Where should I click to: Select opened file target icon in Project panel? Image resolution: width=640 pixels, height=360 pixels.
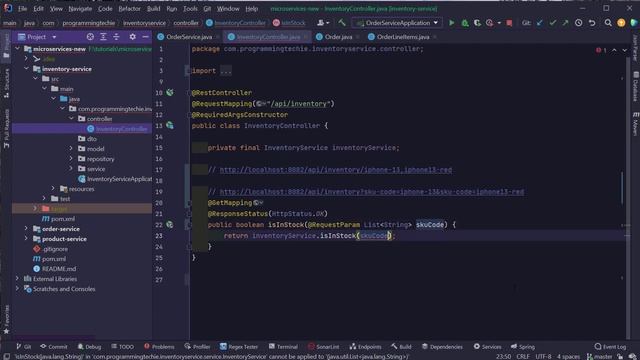point(90,37)
